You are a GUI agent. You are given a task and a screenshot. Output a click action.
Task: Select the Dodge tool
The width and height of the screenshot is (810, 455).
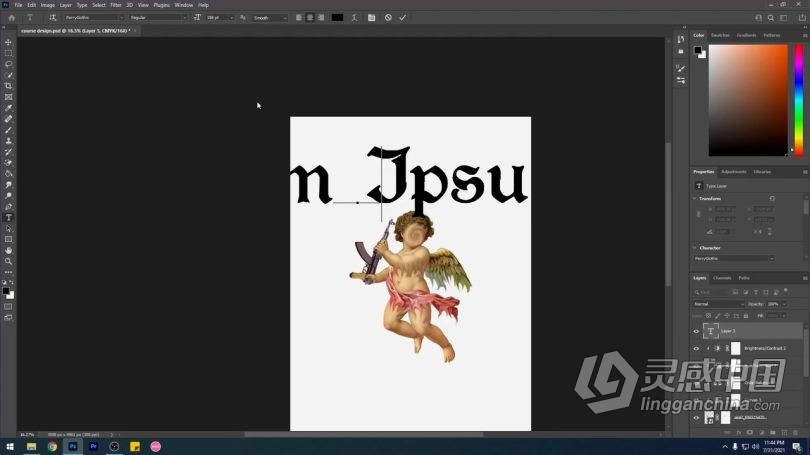coord(8,196)
